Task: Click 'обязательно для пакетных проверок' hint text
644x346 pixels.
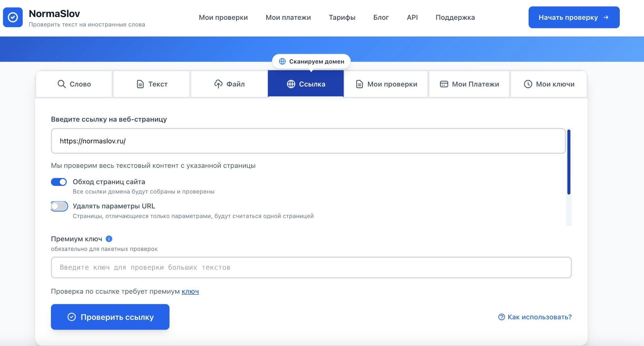Action: [104, 249]
